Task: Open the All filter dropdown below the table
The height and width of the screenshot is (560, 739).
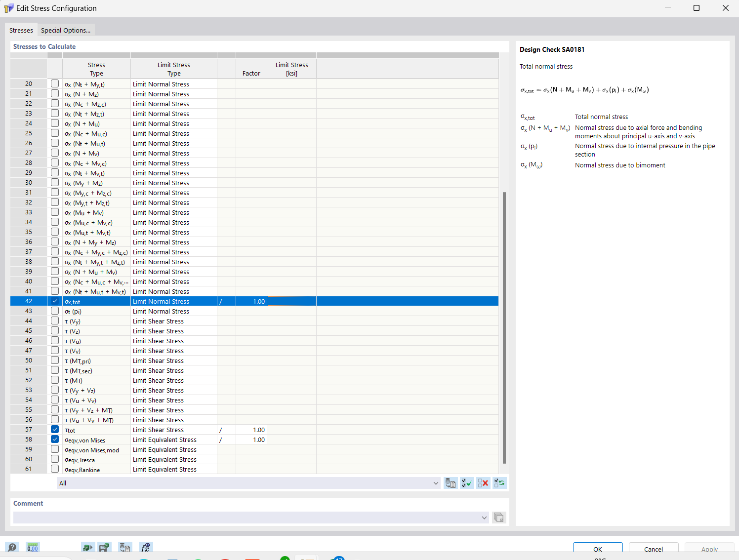Action: click(435, 482)
